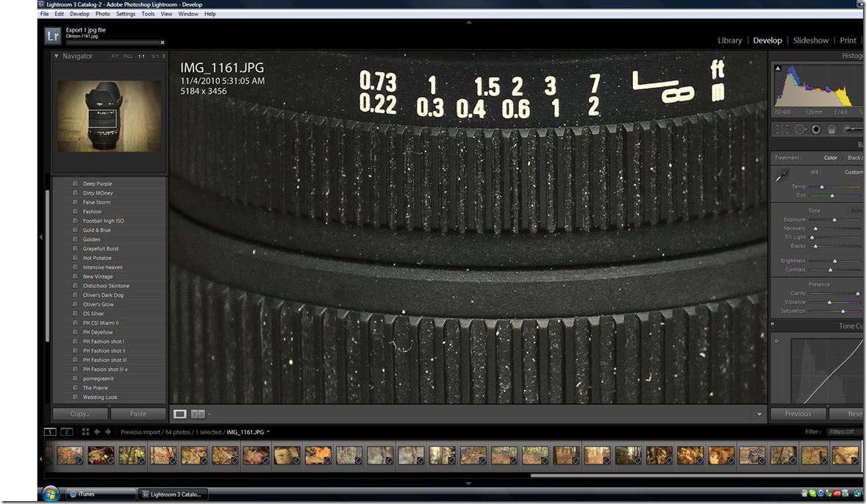Open the File menu

[44, 14]
